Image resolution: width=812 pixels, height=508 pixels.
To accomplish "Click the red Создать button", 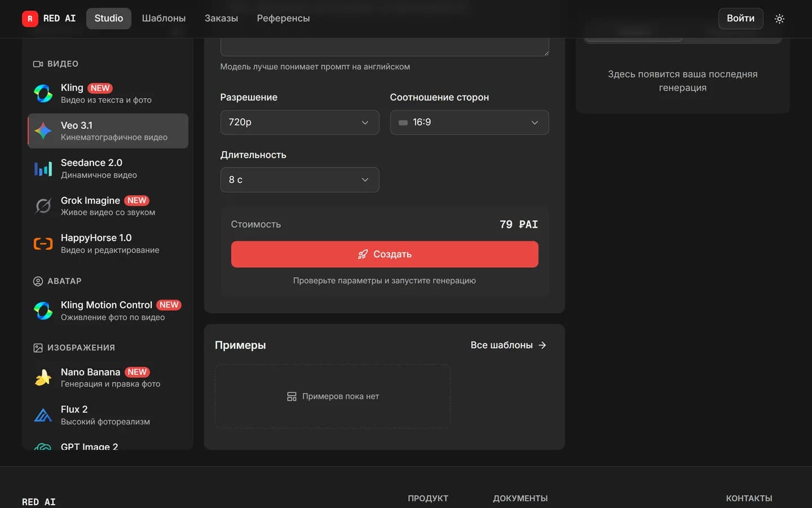I will pyautogui.click(x=385, y=254).
